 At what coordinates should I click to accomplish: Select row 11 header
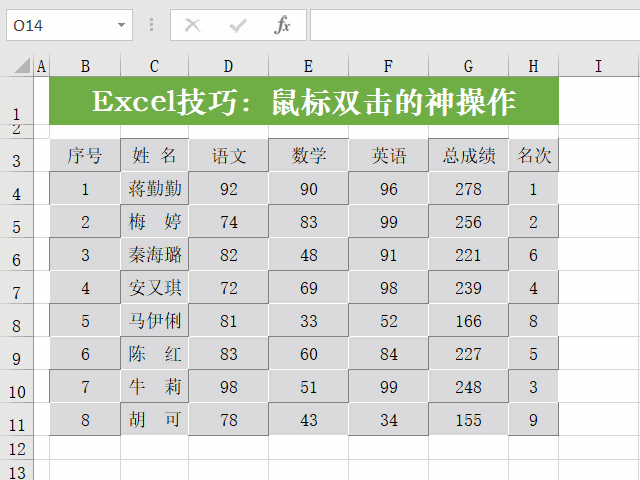pos(16,420)
